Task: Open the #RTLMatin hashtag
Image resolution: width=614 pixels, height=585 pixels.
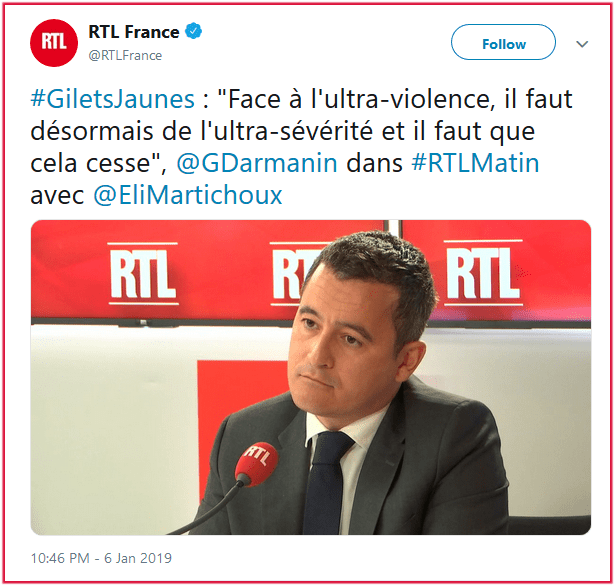Action: 475,163
